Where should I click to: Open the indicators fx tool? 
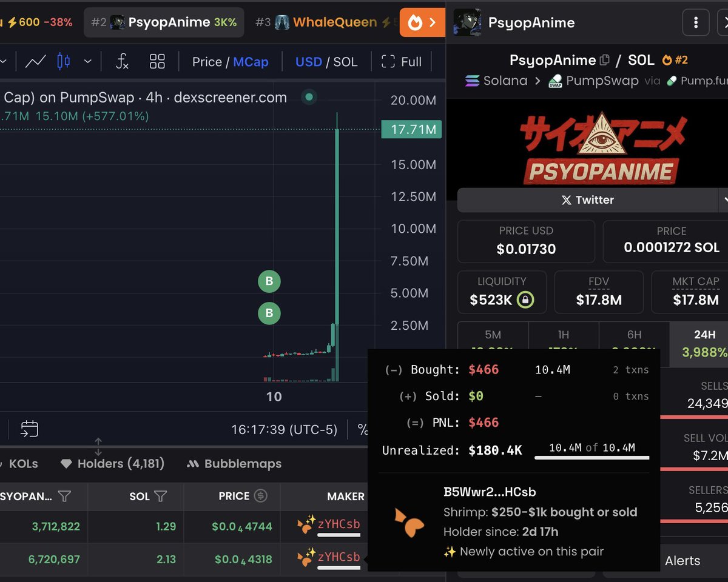[x=122, y=61]
